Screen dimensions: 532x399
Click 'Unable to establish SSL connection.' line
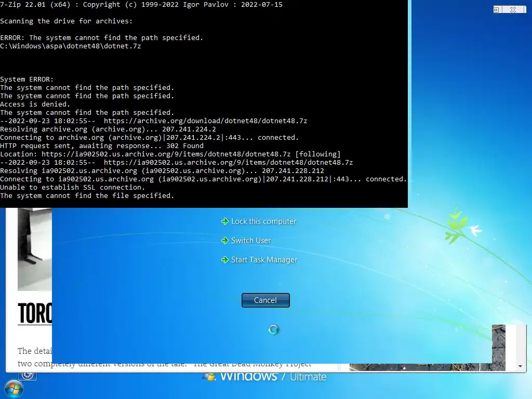point(72,187)
